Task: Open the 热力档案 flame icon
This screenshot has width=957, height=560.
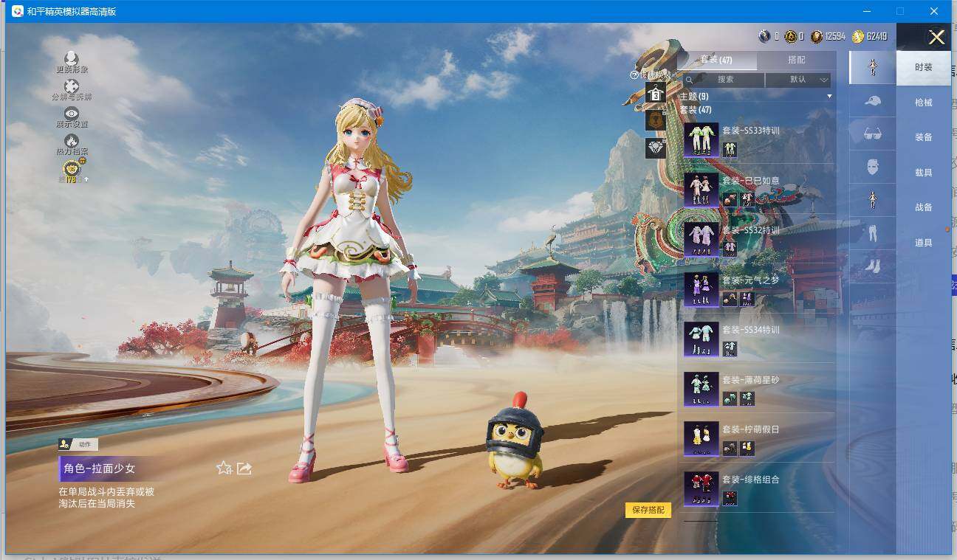Action: click(x=72, y=141)
